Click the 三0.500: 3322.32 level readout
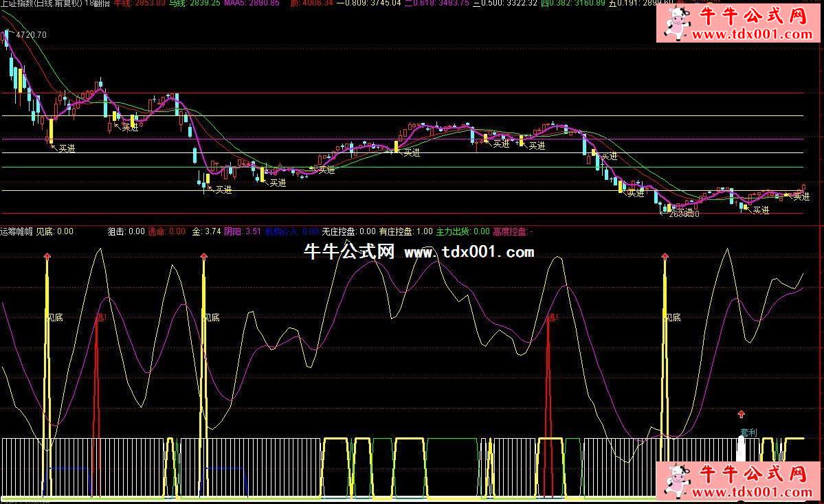 tap(506, 3)
